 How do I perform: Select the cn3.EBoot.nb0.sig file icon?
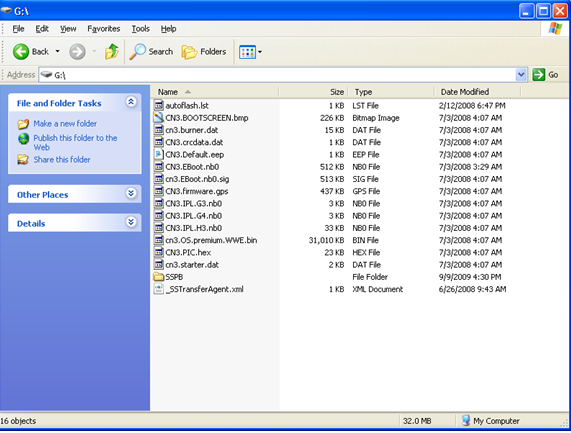(158, 179)
